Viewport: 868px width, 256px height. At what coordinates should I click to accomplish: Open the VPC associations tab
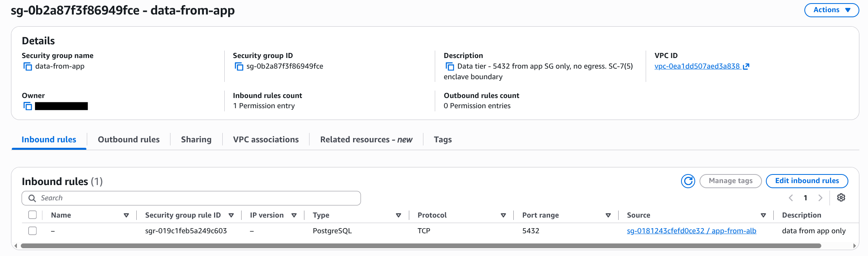click(x=266, y=140)
